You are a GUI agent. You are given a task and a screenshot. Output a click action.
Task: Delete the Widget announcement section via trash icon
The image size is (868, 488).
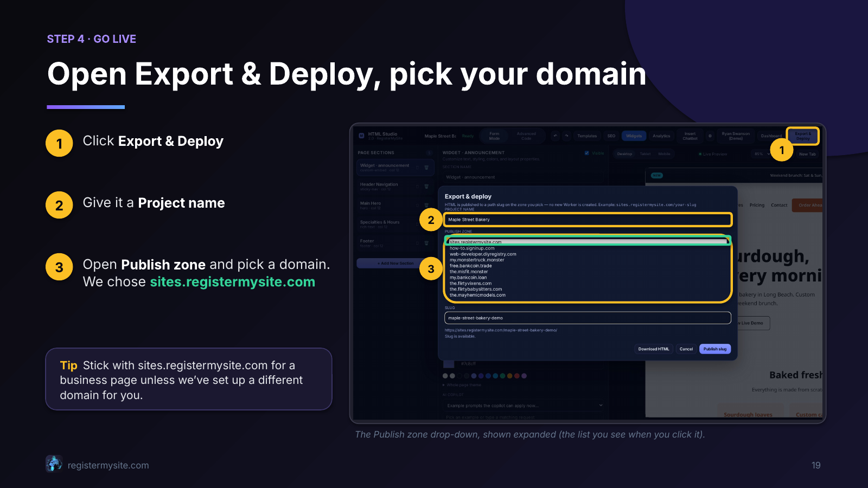426,168
